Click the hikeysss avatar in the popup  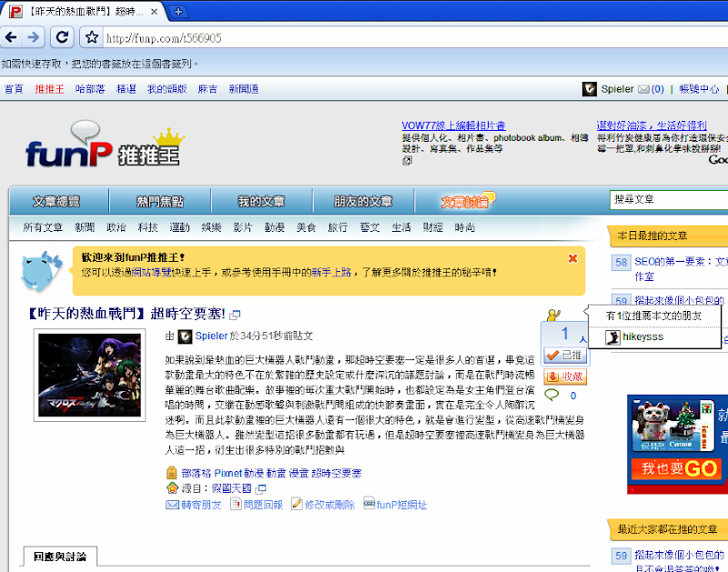[x=612, y=337]
